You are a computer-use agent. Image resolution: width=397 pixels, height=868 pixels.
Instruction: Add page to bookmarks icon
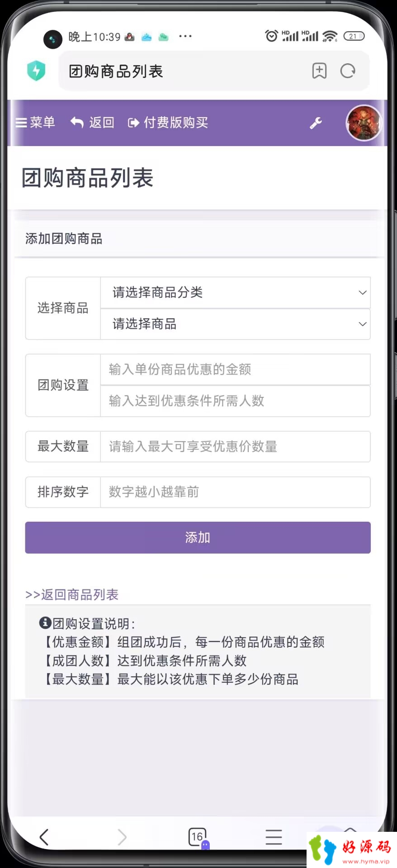319,71
